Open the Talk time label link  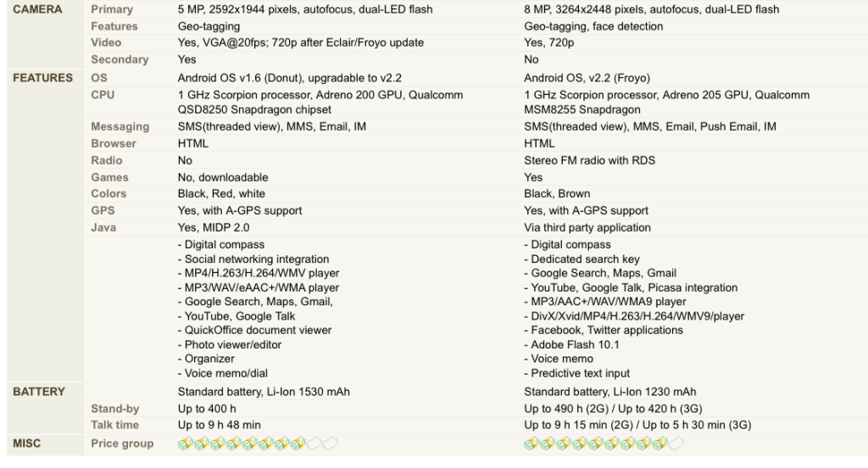click(x=114, y=425)
